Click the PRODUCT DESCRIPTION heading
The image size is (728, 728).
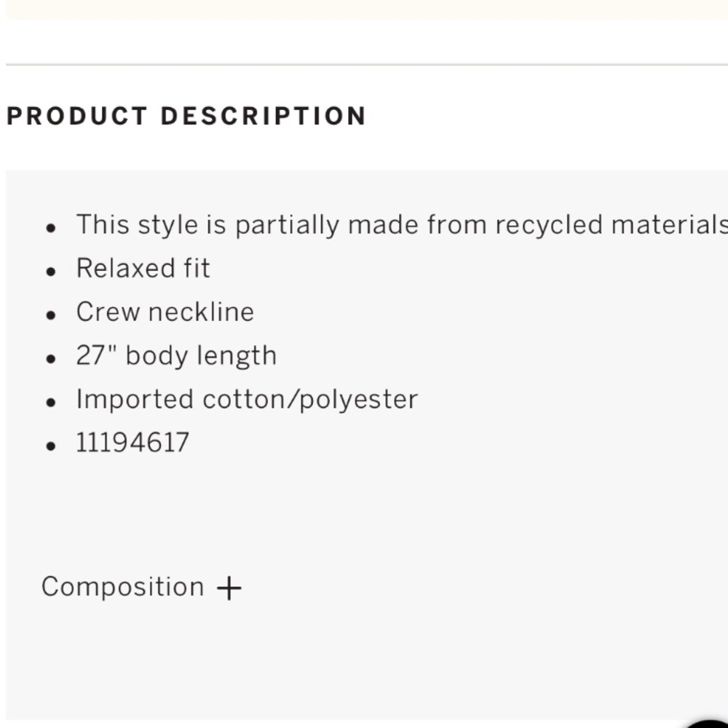186,116
